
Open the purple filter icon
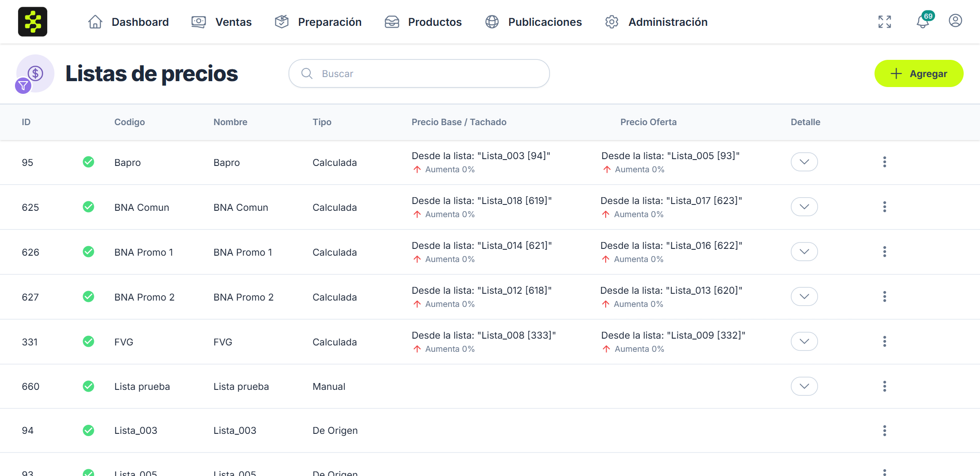tap(23, 86)
